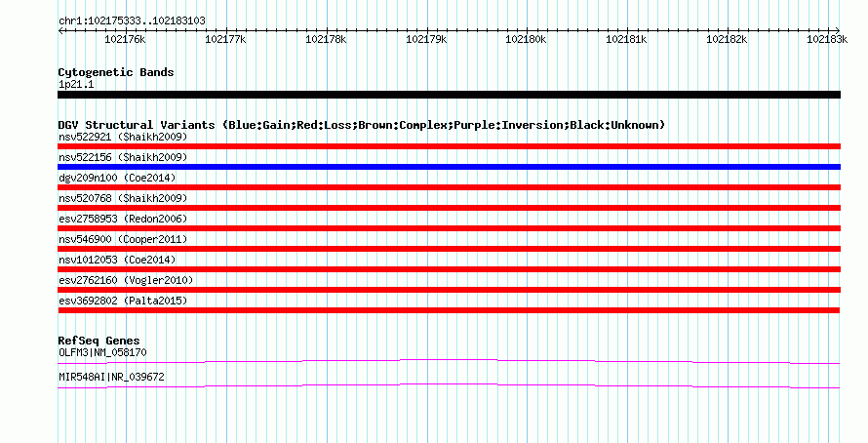Screen dimensions: 868x443
Task: Click the esv2762160 (Vogler2010) label
Action: tap(126, 280)
